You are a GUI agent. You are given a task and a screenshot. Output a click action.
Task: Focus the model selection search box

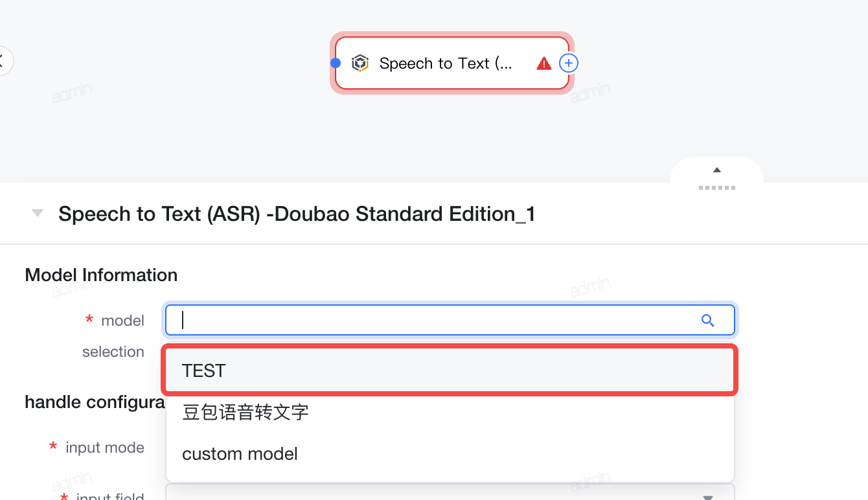[450, 320]
